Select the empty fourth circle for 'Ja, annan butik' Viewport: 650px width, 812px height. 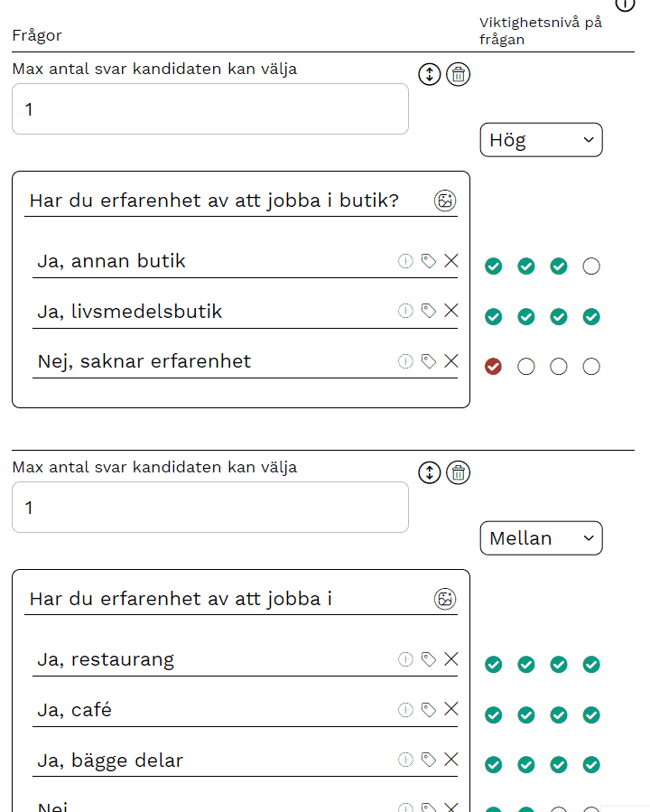click(590, 266)
